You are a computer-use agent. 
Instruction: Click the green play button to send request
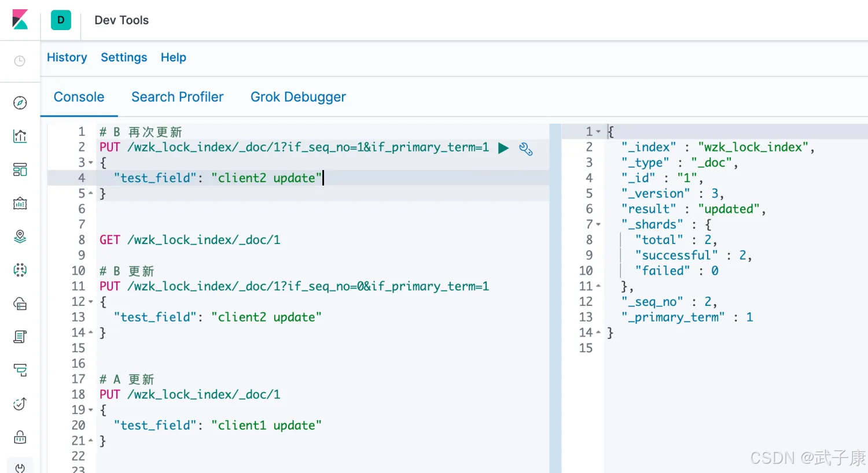click(x=503, y=148)
